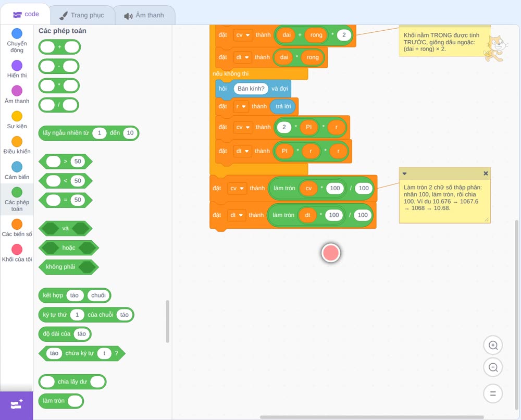The width and height of the screenshot is (521, 420).
Task: Open cv dropdown in the 2 * PI * r row
Action: [243, 127]
